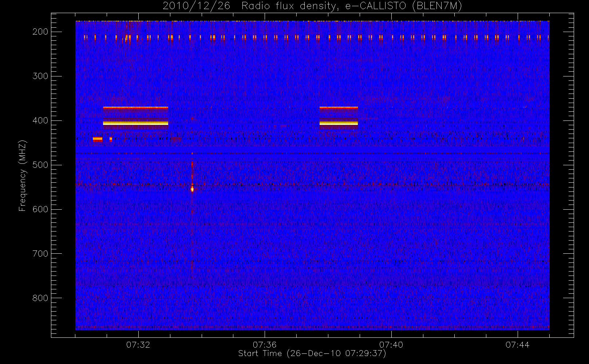Click the '300' frequency tick label
Screen dimensions: 589x364
40,76
